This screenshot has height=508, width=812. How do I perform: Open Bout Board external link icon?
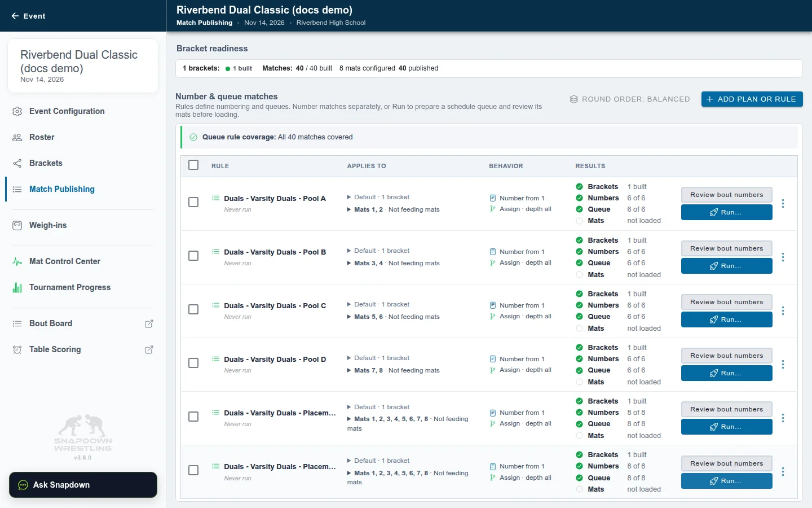(x=149, y=323)
